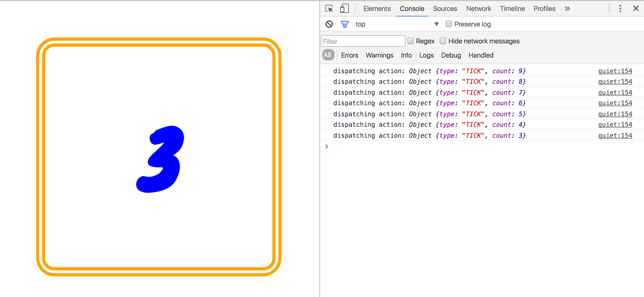Select the All log level filter
Image resolution: width=644 pixels, height=297 pixels.
coord(328,55)
